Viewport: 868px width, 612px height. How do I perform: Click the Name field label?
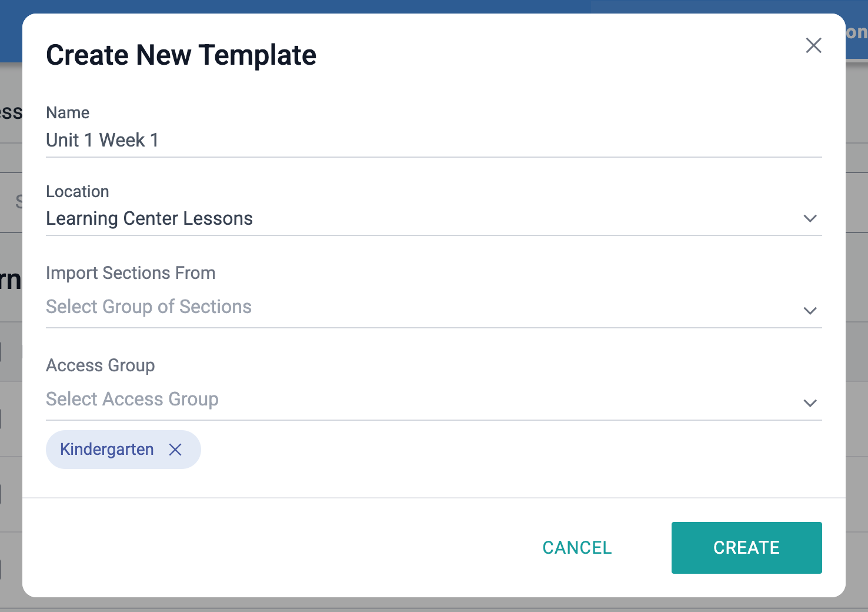pos(68,112)
